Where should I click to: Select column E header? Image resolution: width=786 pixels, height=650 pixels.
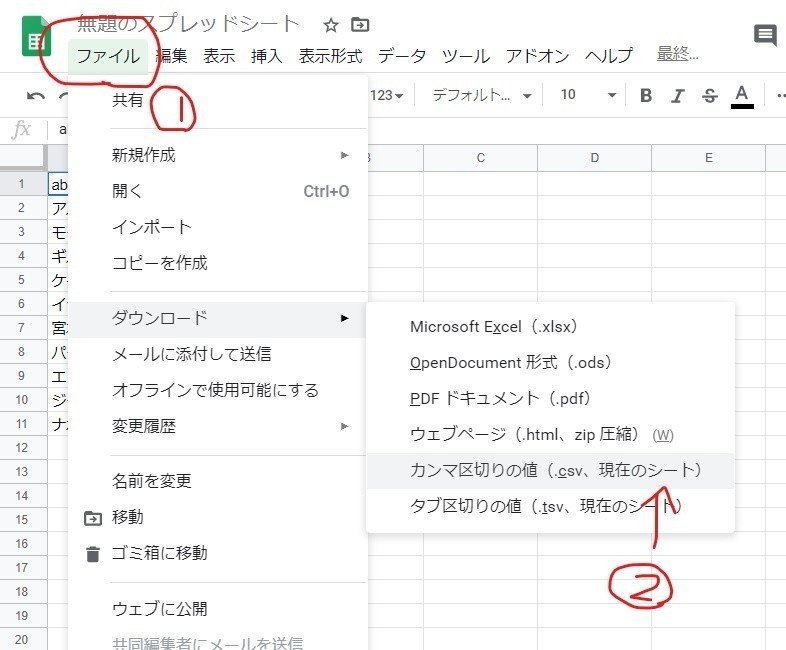pos(708,158)
